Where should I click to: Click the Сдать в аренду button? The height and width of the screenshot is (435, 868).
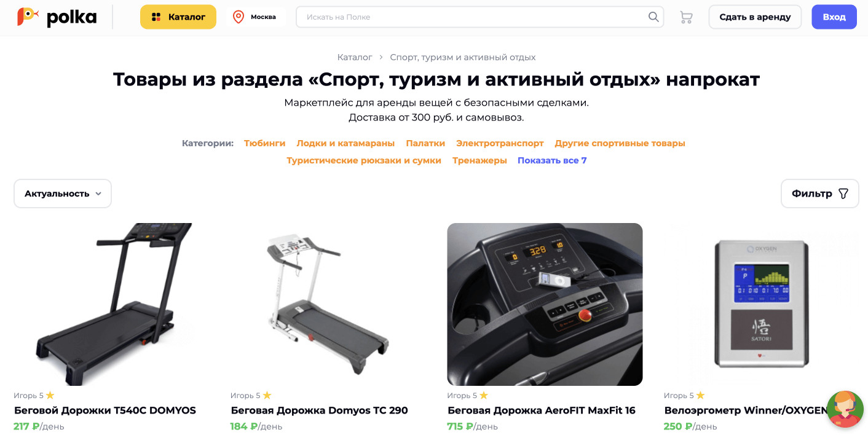click(755, 17)
